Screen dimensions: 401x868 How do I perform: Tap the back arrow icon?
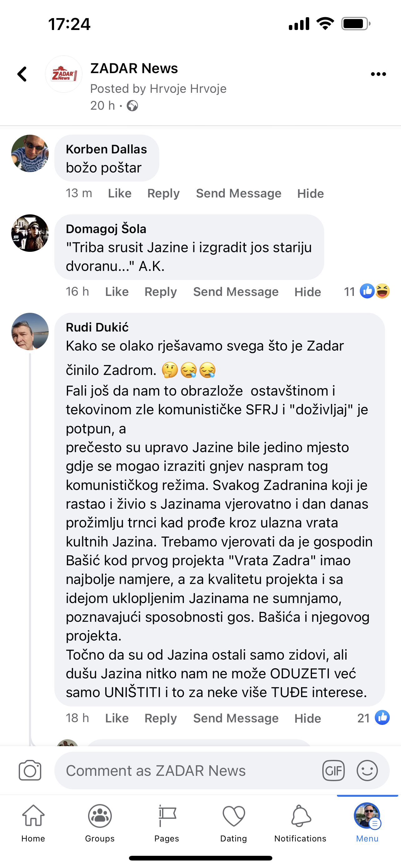point(22,74)
